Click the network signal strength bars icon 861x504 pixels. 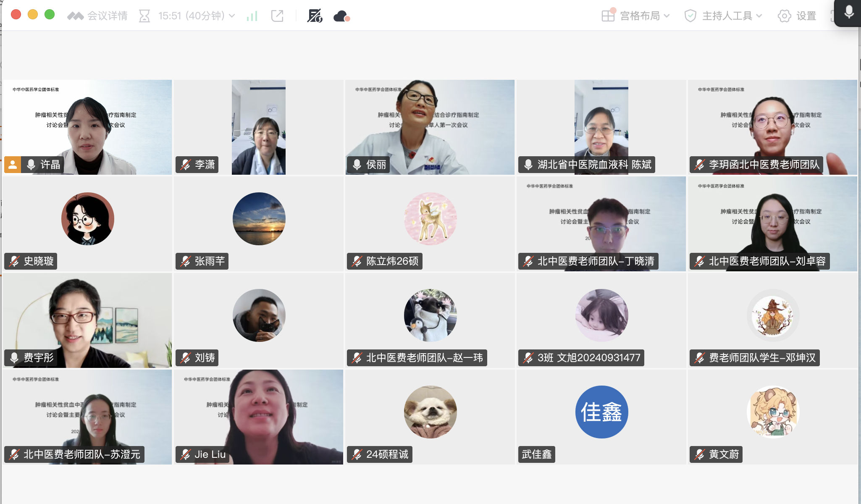pos(252,16)
